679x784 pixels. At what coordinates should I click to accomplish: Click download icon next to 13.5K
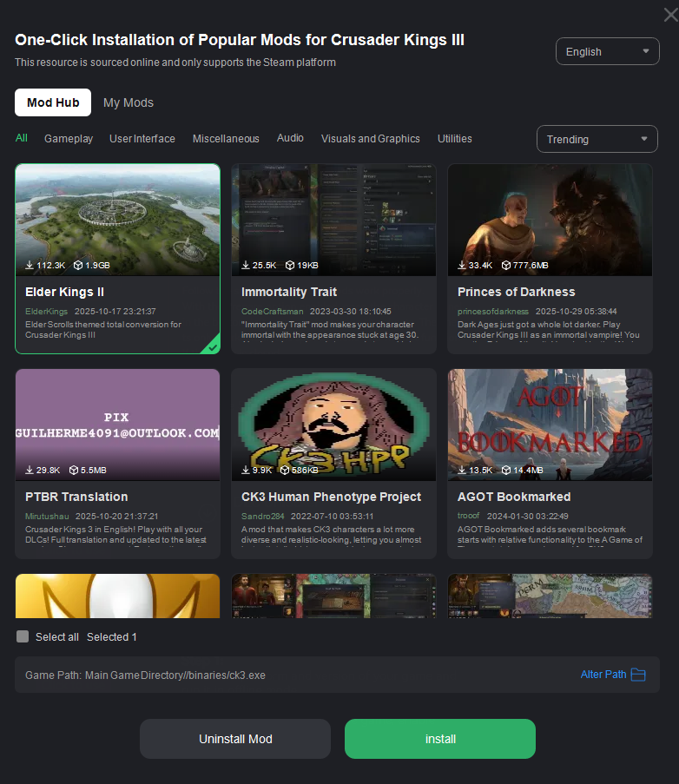click(462, 470)
